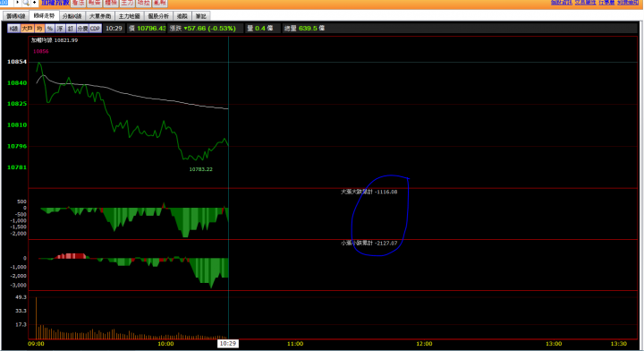Toggle the CDP button
The image size is (644, 351).
click(x=96, y=29)
